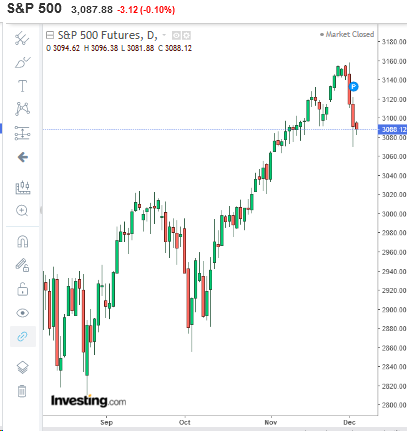Click the back arrow icon
Screen dimensions: 407x431
click(23, 157)
